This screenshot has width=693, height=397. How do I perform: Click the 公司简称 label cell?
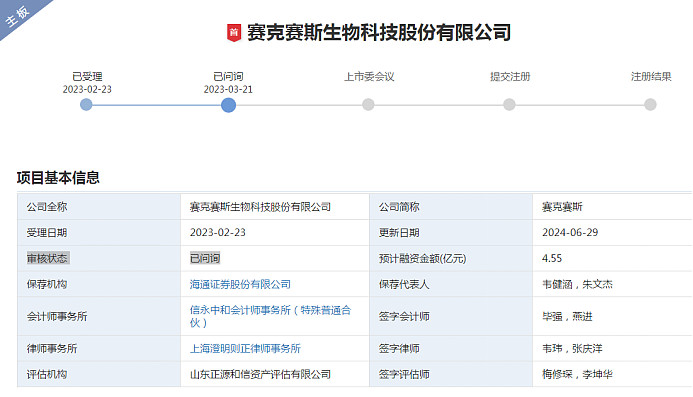coord(451,207)
